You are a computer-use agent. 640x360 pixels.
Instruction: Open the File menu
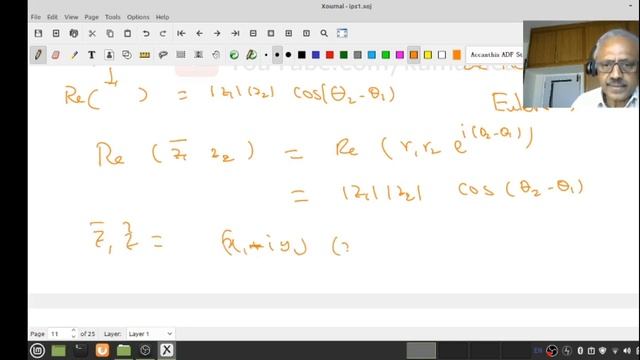36,17
